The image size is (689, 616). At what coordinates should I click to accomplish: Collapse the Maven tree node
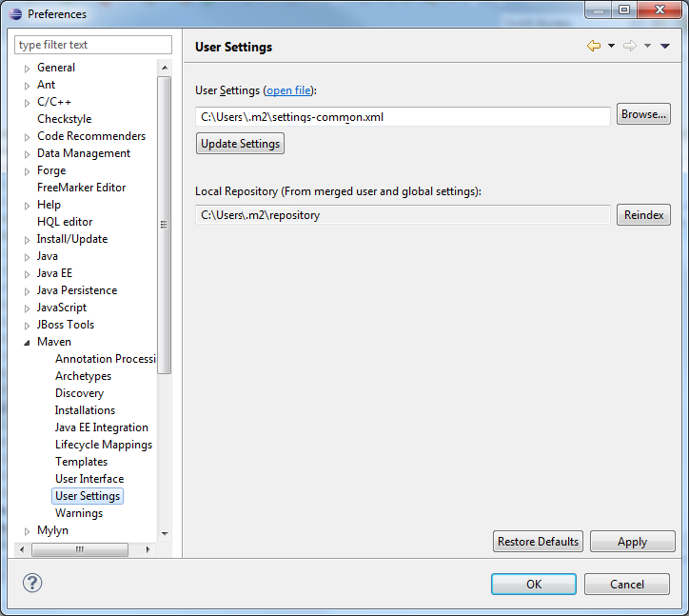click(28, 342)
